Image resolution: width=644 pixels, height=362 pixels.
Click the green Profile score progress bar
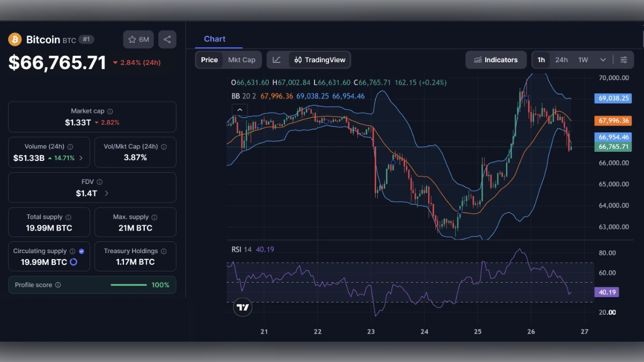coord(128,285)
